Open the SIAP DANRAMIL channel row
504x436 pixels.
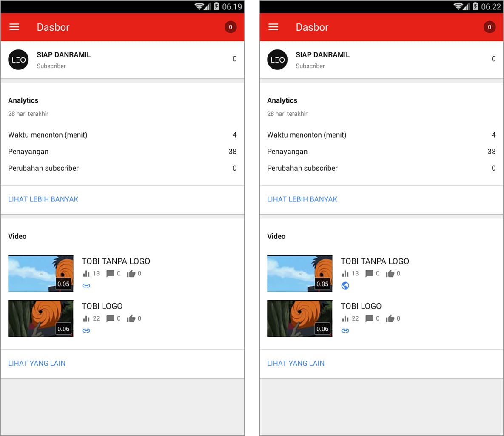pyautogui.click(x=63, y=54)
